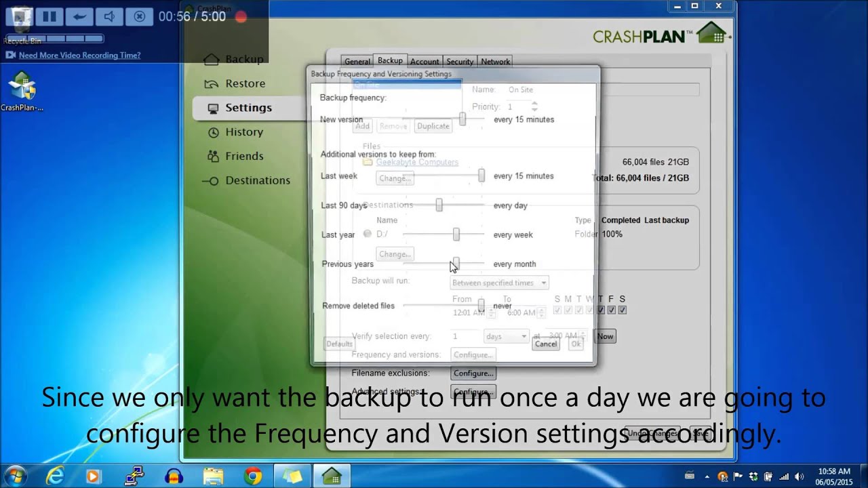Click the back arrow recorder button
The height and width of the screenshot is (488, 868).
[79, 16]
